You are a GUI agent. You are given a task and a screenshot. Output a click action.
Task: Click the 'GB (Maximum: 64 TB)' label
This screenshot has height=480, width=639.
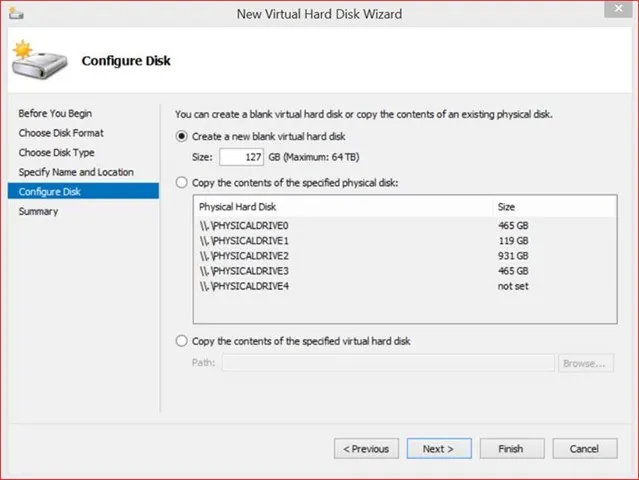[314, 157]
